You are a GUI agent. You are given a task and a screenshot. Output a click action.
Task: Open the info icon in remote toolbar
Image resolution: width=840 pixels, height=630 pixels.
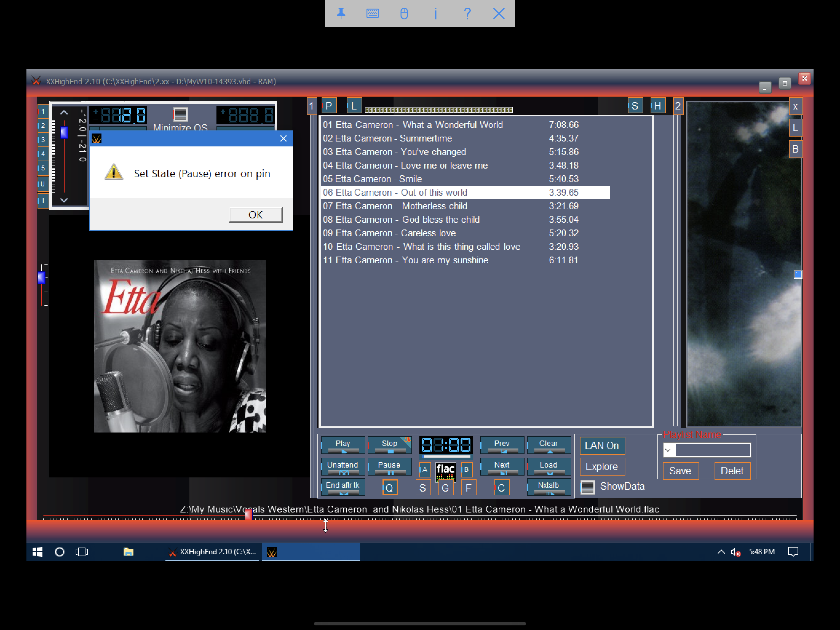(436, 14)
